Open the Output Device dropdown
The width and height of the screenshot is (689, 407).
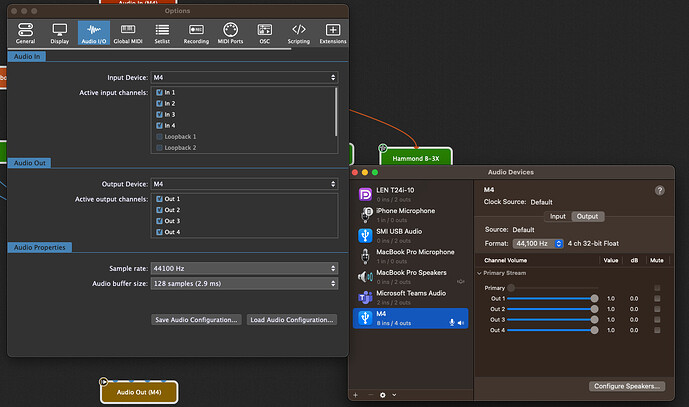(x=244, y=184)
